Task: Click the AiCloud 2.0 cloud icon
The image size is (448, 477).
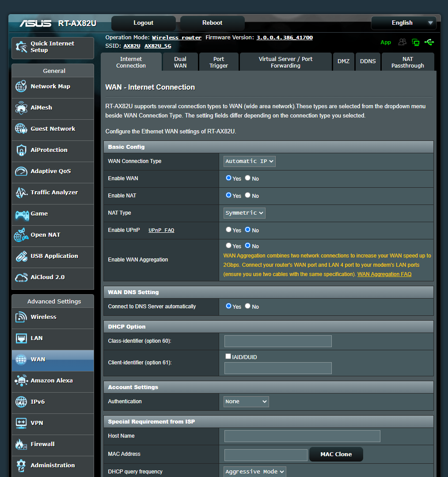Action: point(21,277)
